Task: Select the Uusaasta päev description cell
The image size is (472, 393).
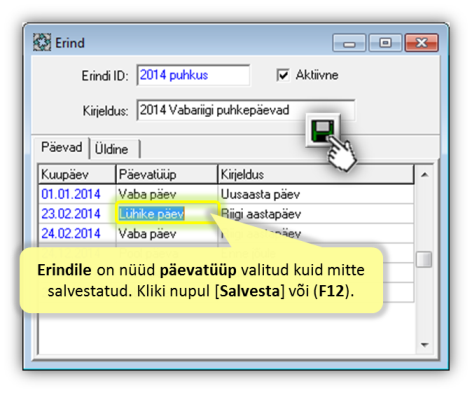Action: [x=316, y=194]
